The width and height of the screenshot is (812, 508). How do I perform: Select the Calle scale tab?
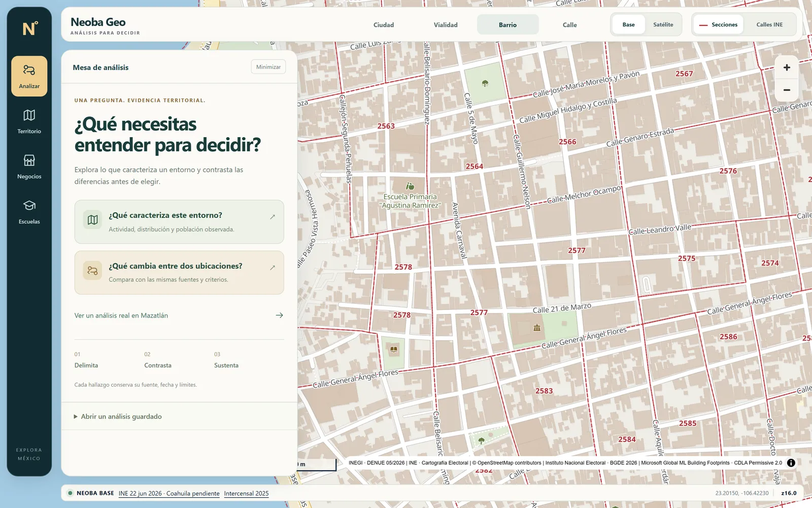coord(569,25)
